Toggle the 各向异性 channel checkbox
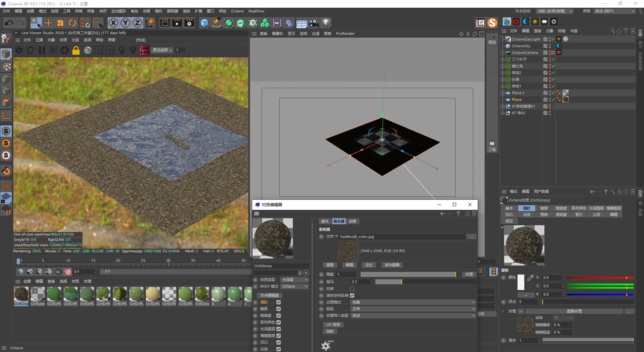The image size is (644, 352). [278, 322]
